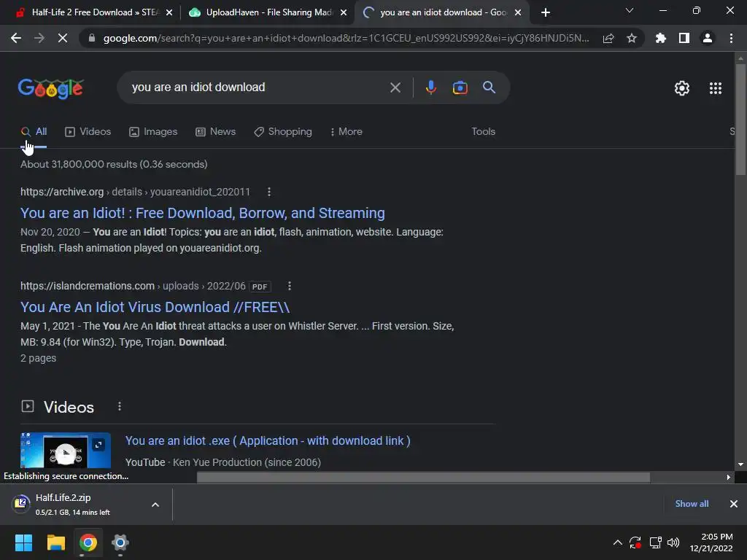Open 'You are an Idiot! : Free Download' result

tap(203, 214)
